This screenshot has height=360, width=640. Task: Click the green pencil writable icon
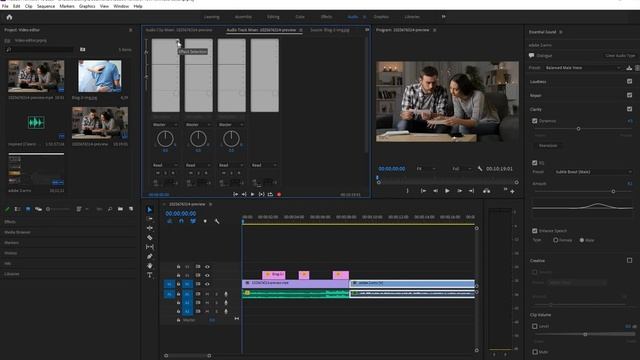point(7,209)
